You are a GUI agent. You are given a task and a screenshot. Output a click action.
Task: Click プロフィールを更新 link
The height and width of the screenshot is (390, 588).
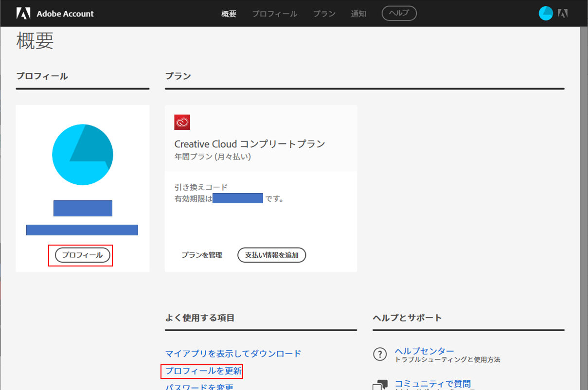[x=203, y=371]
